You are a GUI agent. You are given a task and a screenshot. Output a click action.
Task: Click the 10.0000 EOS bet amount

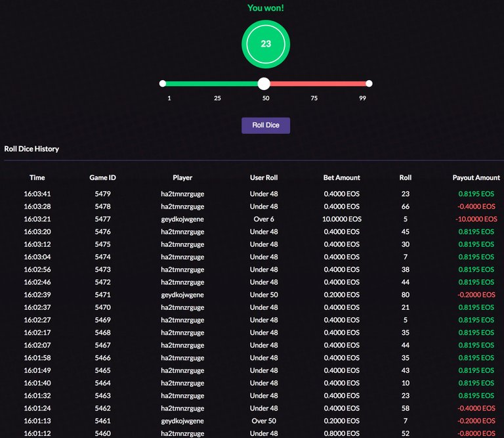341,219
